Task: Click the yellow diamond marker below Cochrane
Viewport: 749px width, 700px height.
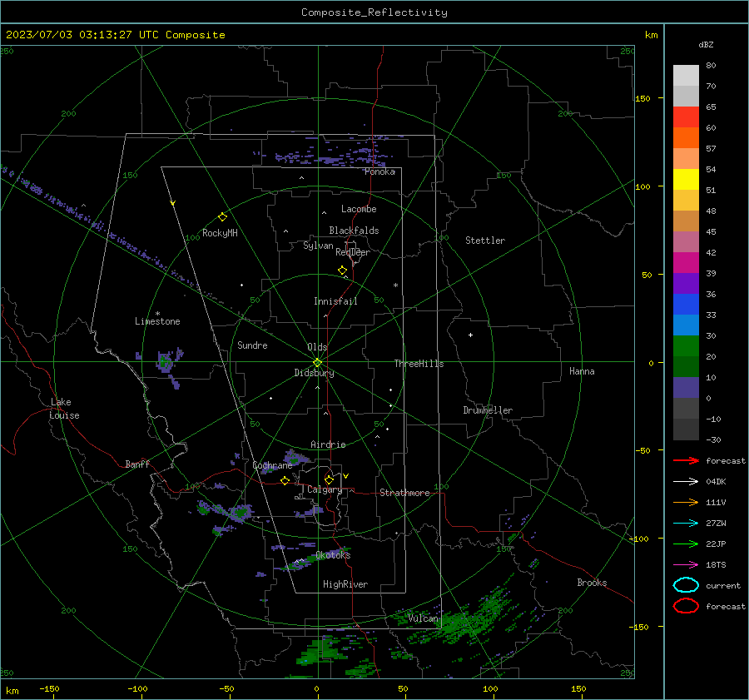Action: click(x=285, y=480)
